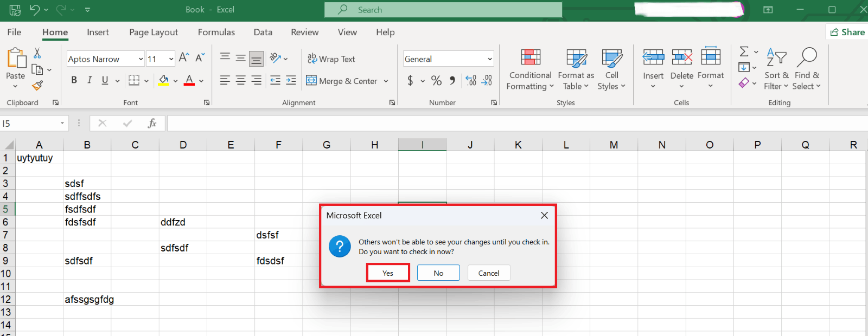Open Format as Table gallery
The image size is (868, 336).
click(576, 69)
